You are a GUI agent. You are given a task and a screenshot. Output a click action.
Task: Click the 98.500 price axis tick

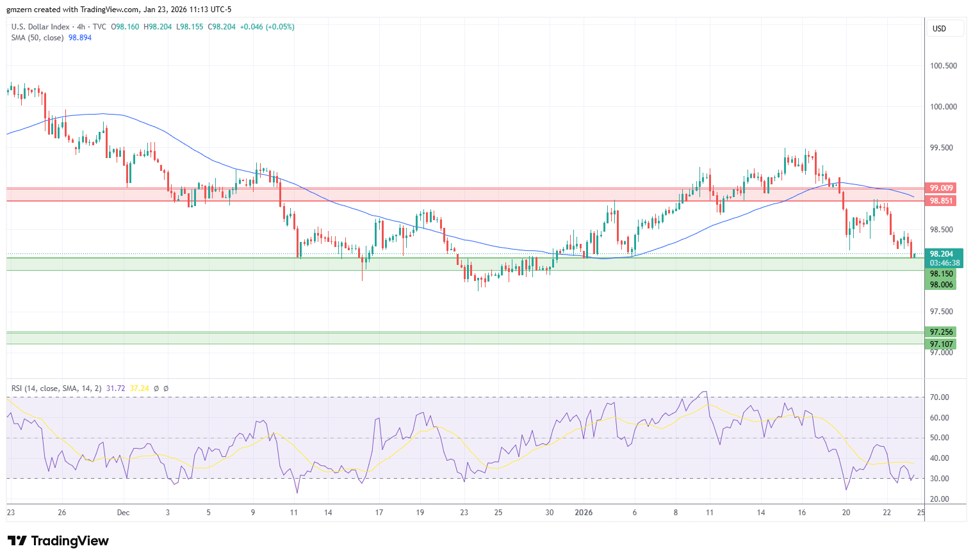point(942,230)
